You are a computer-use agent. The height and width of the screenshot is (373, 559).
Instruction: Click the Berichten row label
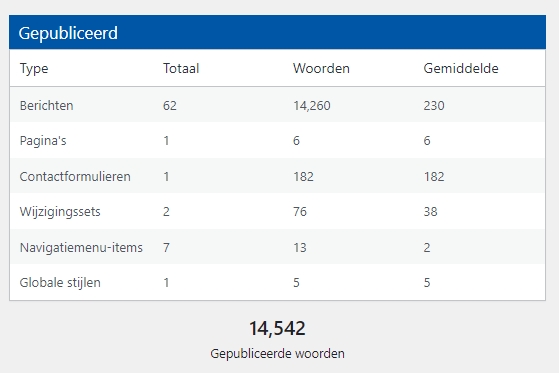[x=46, y=106]
